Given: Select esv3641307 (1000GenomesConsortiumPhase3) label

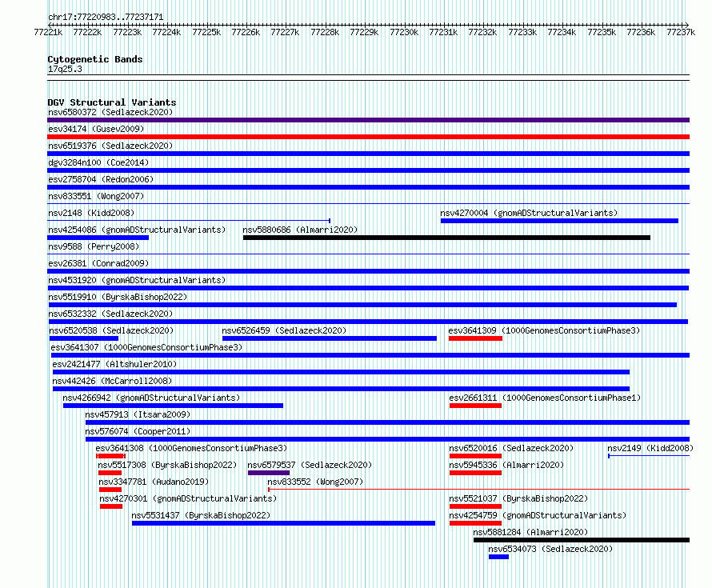Looking at the screenshot, I should click(x=146, y=347).
